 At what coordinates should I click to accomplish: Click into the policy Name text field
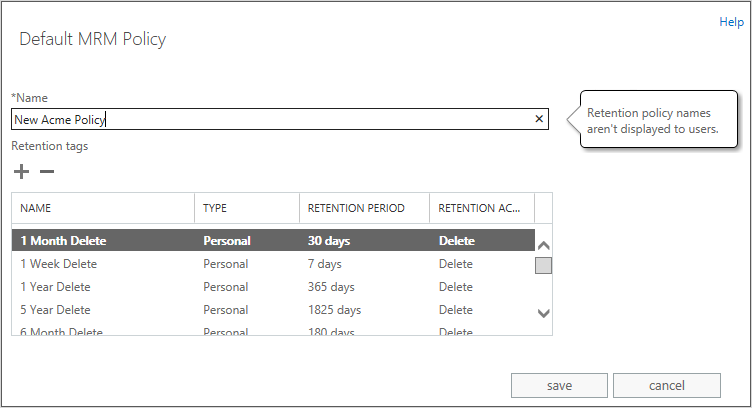coord(270,120)
